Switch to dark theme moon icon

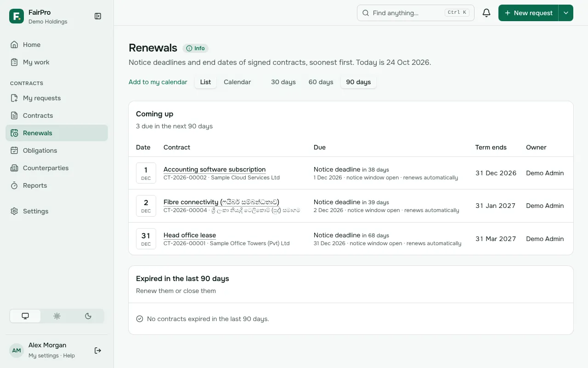[x=88, y=316]
